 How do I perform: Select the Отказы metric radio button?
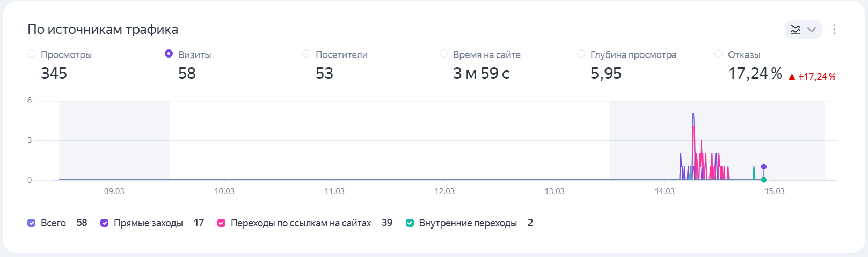pyautogui.click(x=719, y=54)
